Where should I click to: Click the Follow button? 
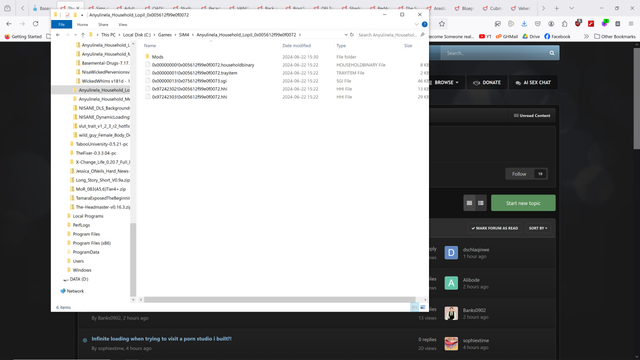click(527, 174)
